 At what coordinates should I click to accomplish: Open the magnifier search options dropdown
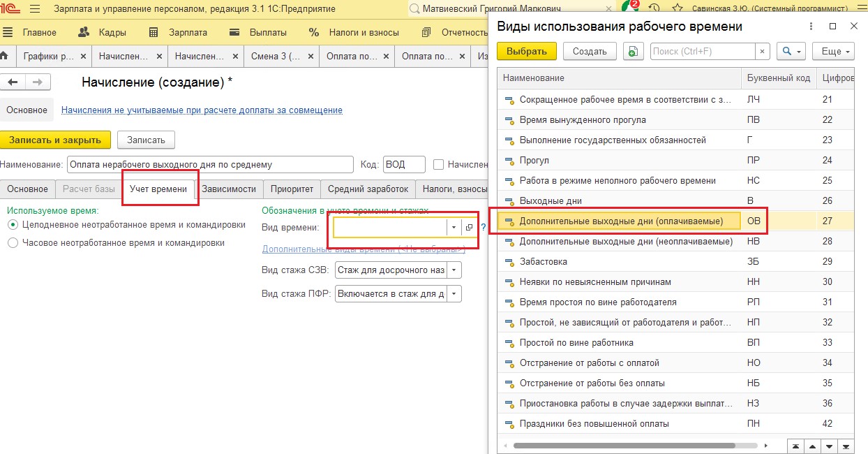click(x=791, y=51)
